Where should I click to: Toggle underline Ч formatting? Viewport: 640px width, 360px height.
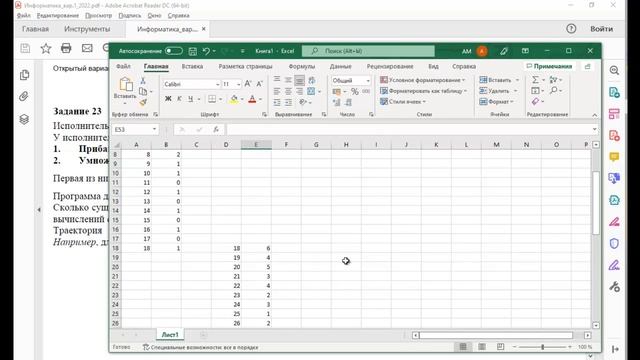coord(190,99)
